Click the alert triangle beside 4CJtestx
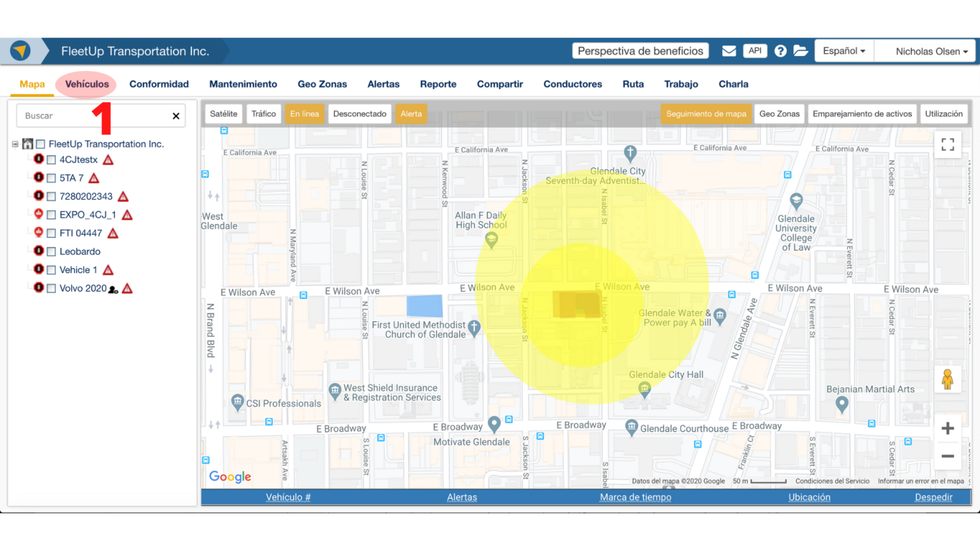 pos(108,159)
